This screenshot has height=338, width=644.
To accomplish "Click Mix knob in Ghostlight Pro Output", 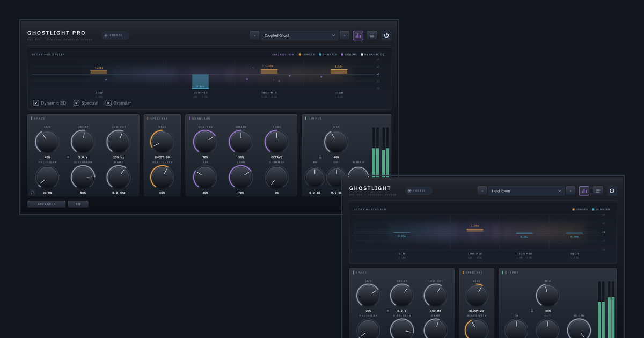I will tap(336, 142).
